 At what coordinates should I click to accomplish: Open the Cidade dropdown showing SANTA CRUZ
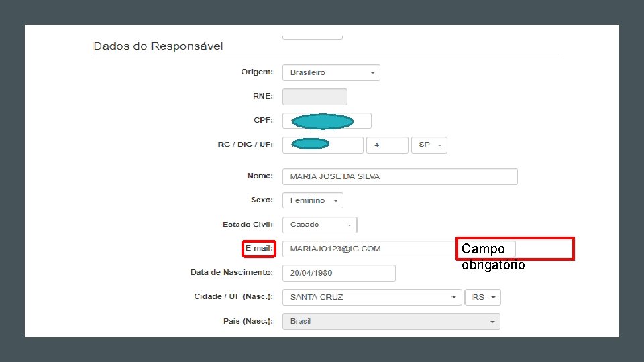372,297
